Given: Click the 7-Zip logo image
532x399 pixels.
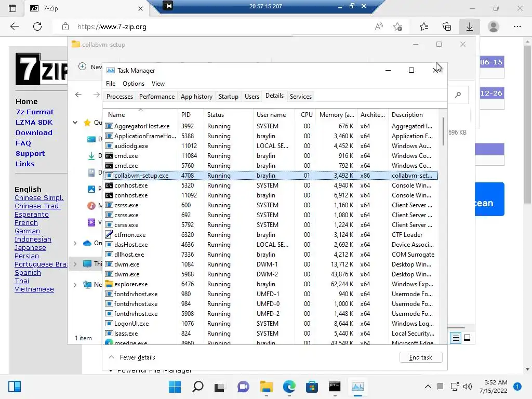Looking at the screenshot, I should pos(42,69).
